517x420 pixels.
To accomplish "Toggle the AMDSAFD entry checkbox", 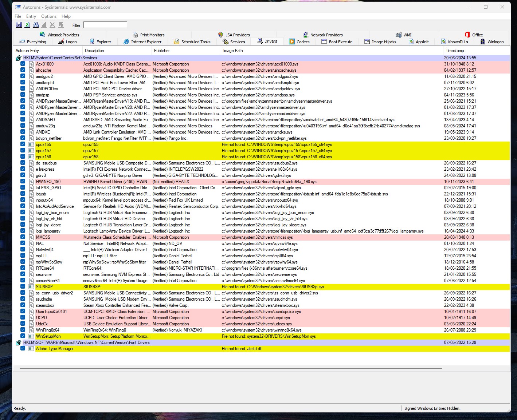I will (23, 120).
